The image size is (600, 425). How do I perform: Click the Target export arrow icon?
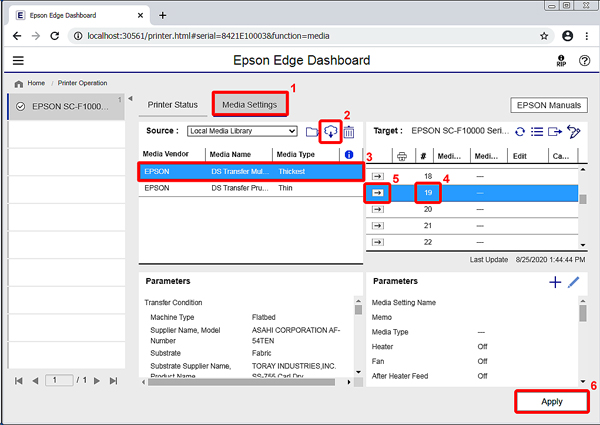point(554,132)
